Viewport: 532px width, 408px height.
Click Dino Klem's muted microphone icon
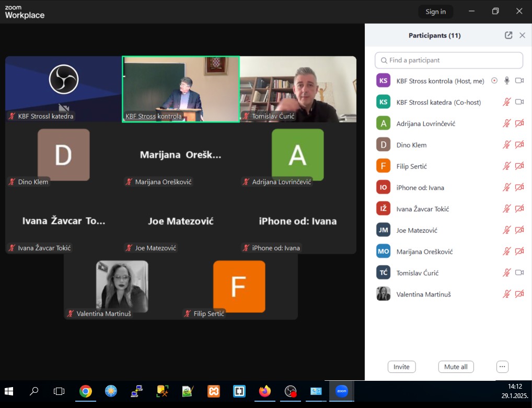(x=506, y=145)
